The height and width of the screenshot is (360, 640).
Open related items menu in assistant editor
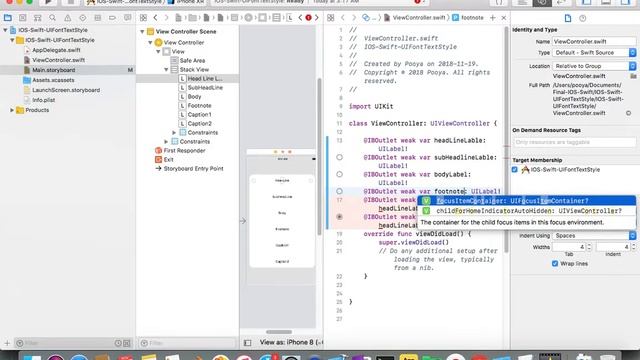pyautogui.click(x=331, y=18)
